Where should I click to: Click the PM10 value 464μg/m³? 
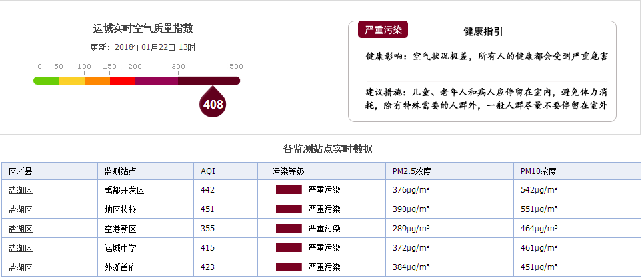pyautogui.click(x=539, y=229)
